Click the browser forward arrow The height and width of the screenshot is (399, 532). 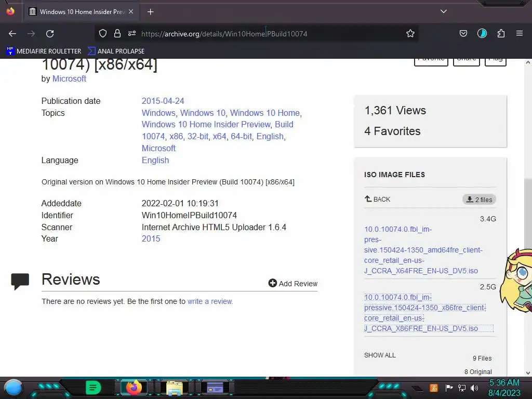tap(31, 34)
